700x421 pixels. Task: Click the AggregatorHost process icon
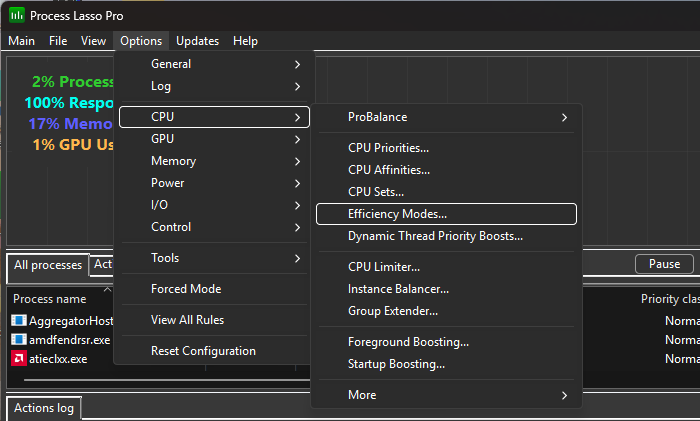click(19, 321)
